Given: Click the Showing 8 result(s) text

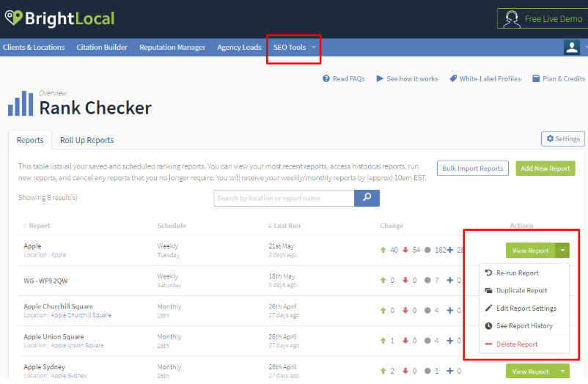Looking at the screenshot, I should pyautogui.click(x=48, y=197).
